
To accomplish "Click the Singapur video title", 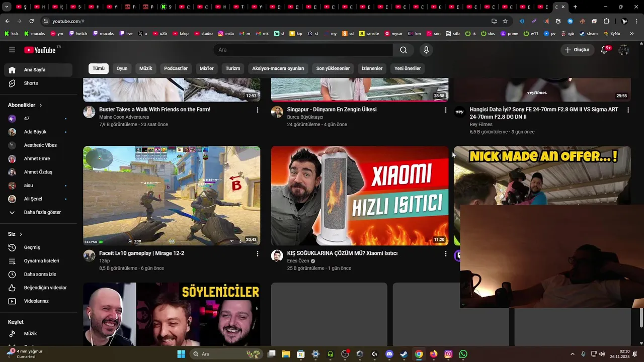I will (x=332, y=110).
